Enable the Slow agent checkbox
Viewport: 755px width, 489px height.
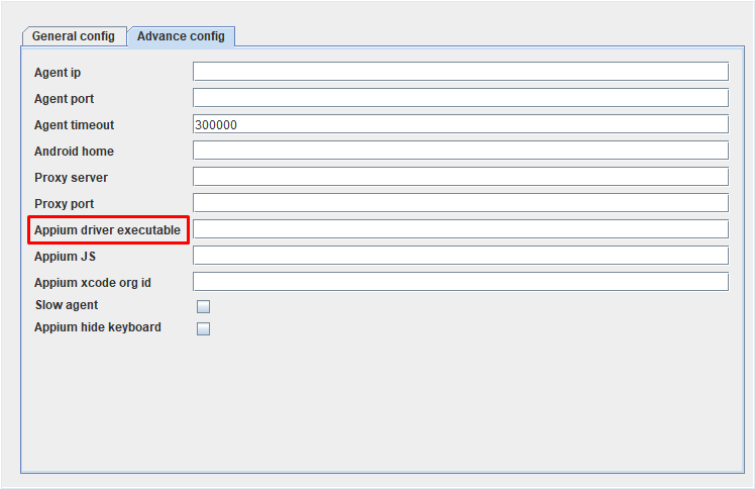[203, 307]
